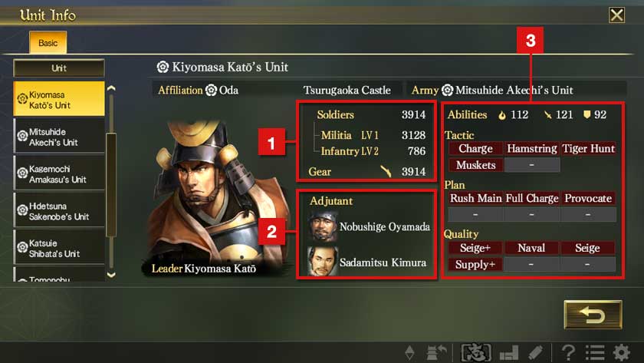Switch to the Basic tab

click(x=48, y=43)
